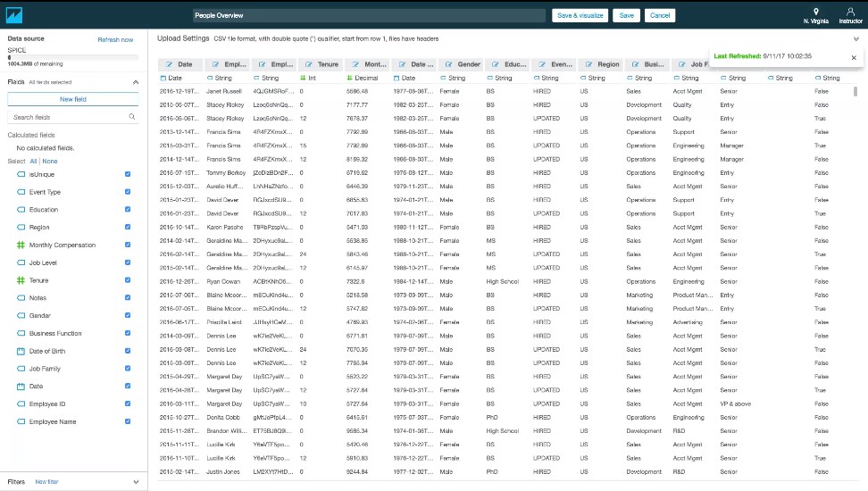Click the vertical scrollbar of the data table

click(855, 92)
